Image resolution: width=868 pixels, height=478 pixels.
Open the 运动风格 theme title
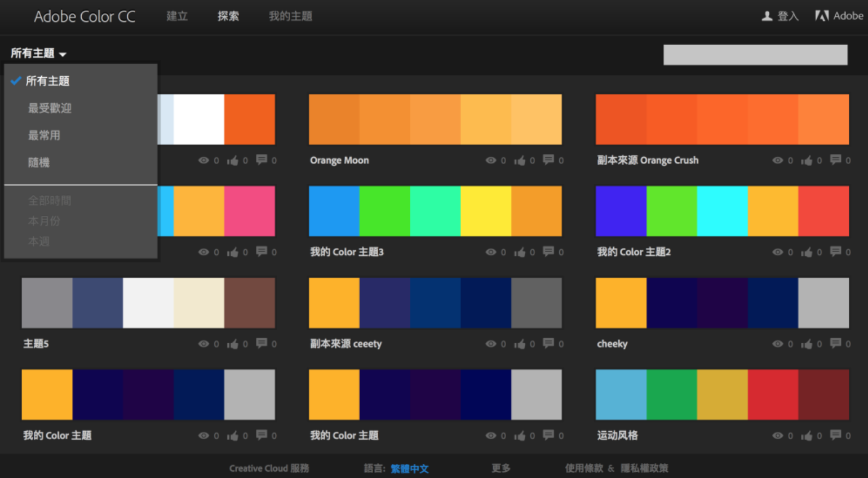(x=617, y=436)
